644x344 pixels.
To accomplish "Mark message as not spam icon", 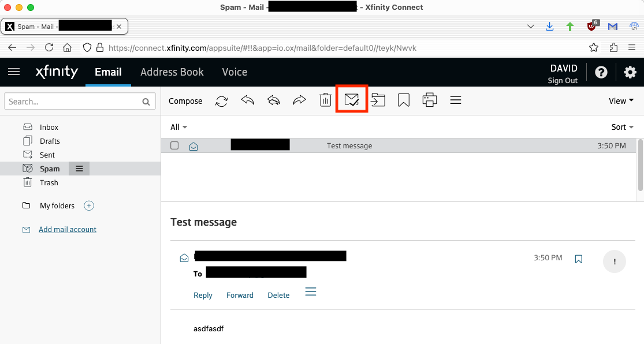I will 352,100.
